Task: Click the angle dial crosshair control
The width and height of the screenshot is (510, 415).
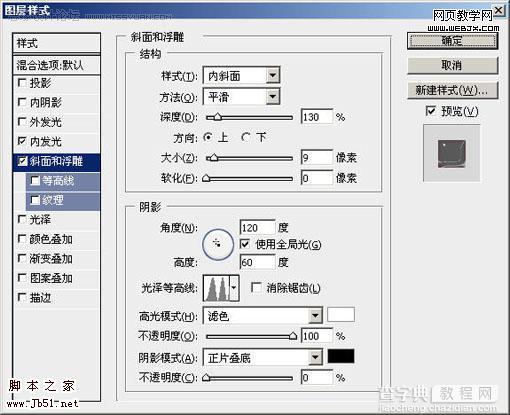Action: tap(218, 244)
